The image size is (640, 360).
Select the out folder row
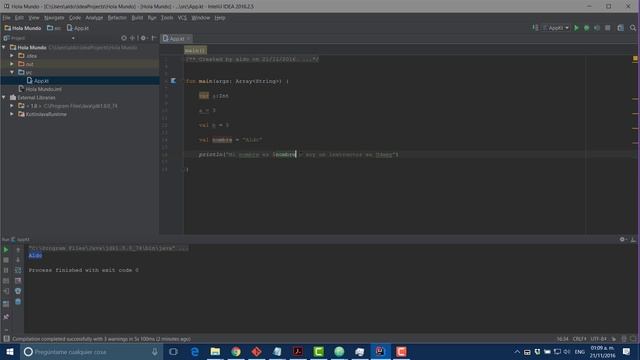tap(80, 64)
